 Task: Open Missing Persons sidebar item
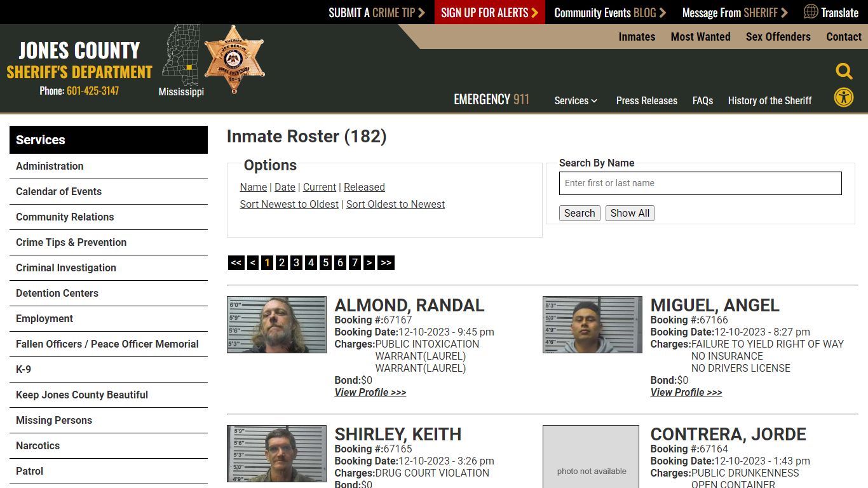(x=109, y=421)
